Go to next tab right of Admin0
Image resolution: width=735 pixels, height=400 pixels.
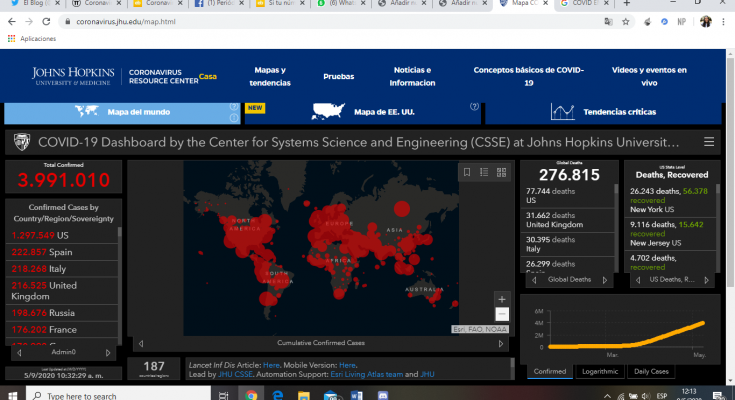(x=108, y=353)
